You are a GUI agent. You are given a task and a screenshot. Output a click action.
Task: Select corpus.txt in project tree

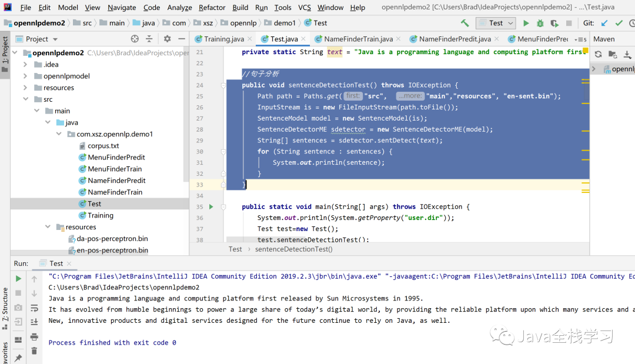coord(103,146)
